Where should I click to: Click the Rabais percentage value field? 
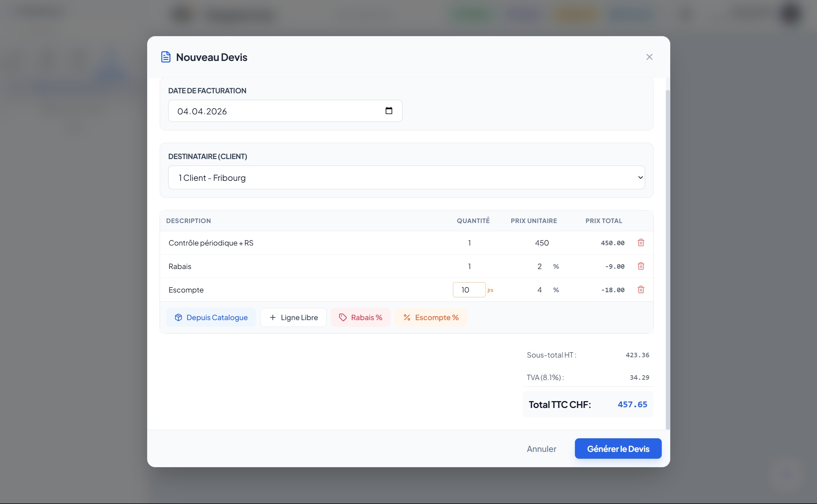[539, 266]
